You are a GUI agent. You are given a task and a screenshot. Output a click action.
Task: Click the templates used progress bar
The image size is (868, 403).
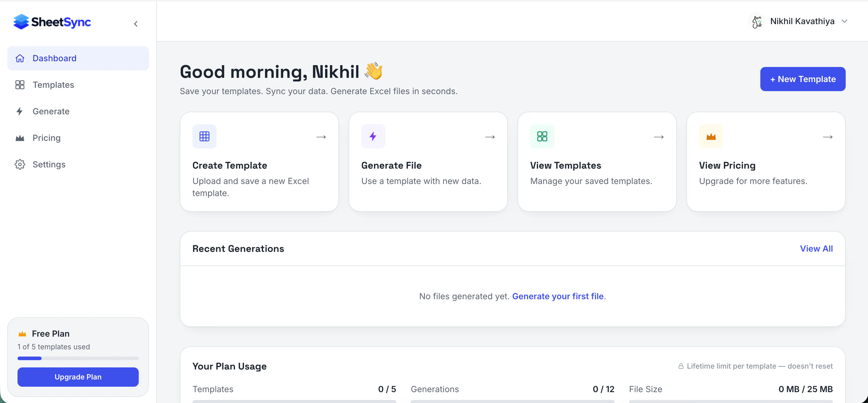click(x=78, y=359)
